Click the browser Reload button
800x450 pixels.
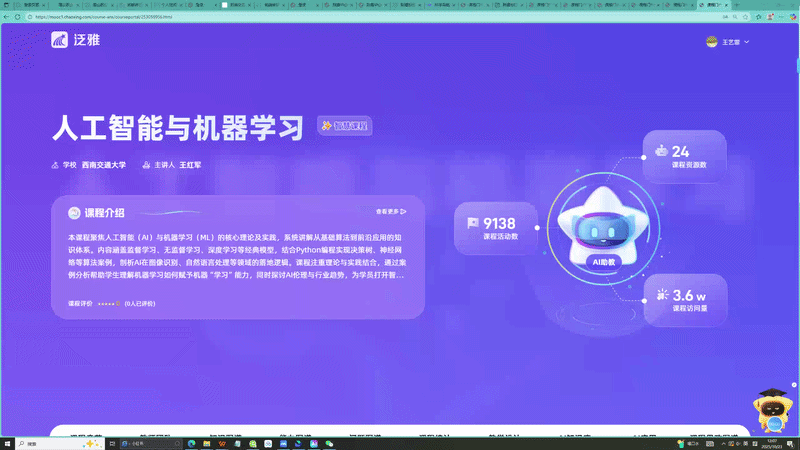tap(17, 17)
